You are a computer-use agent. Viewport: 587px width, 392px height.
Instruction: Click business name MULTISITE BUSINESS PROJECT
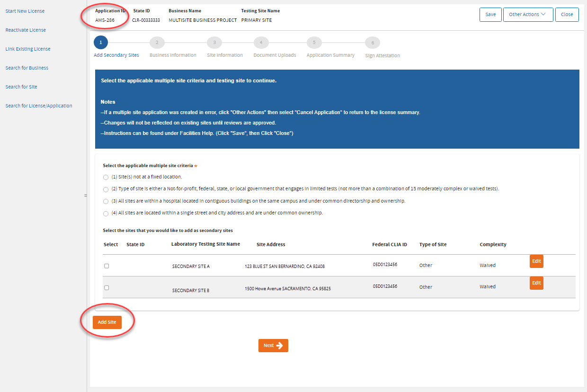click(x=203, y=20)
